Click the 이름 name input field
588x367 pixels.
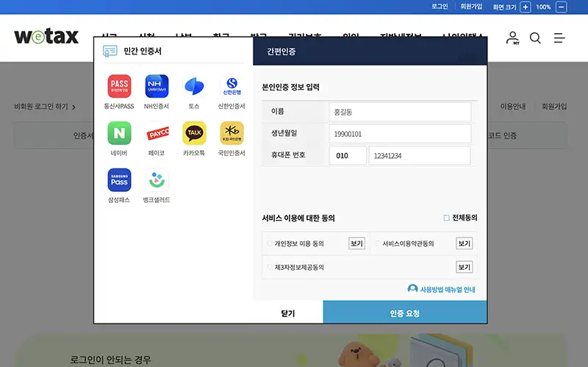coord(400,112)
